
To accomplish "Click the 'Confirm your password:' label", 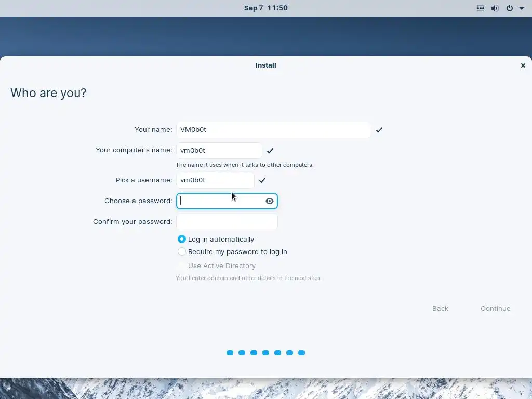I will pos(132,222).
